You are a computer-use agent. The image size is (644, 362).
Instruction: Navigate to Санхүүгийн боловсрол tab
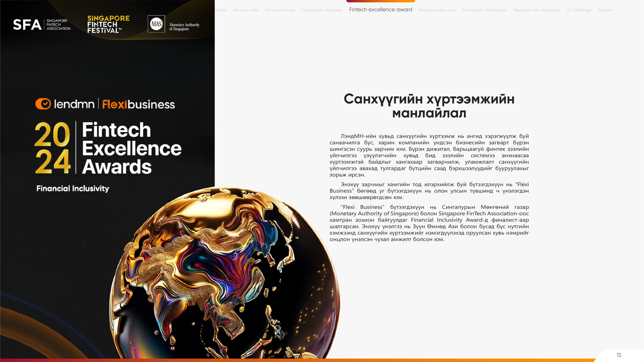coord(484,10)
